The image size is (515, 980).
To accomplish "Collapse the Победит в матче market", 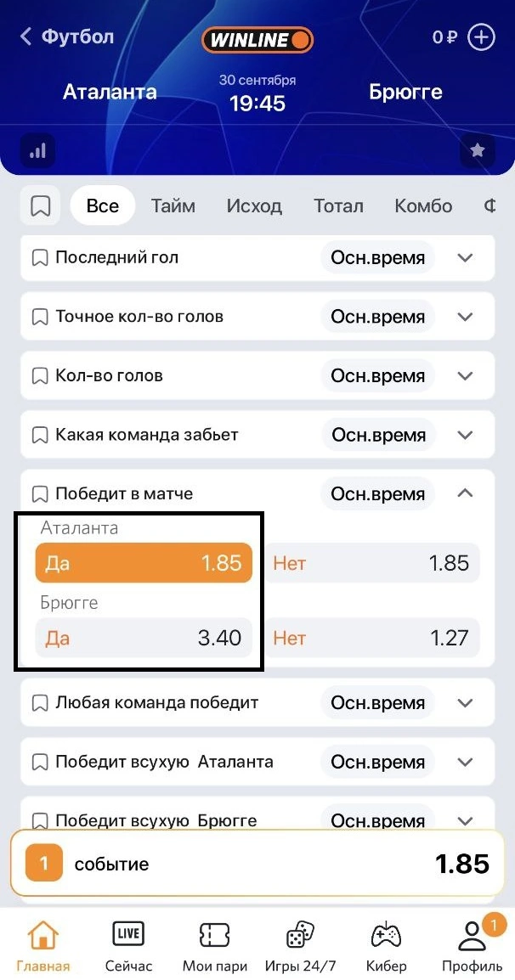I will point(465,493).
